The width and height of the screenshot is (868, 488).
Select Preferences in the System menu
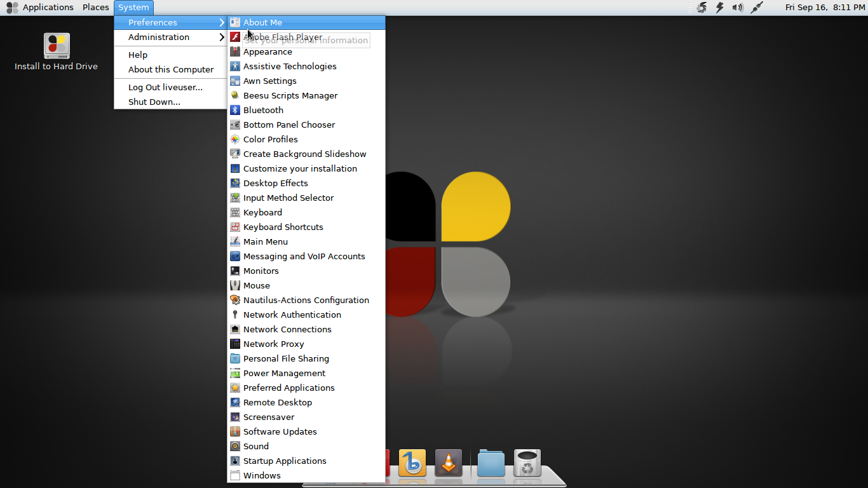click(170, 22)
